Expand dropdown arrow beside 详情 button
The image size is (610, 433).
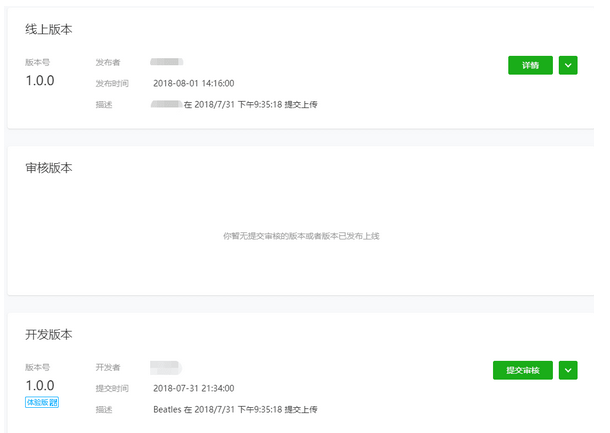click(568, 65)
